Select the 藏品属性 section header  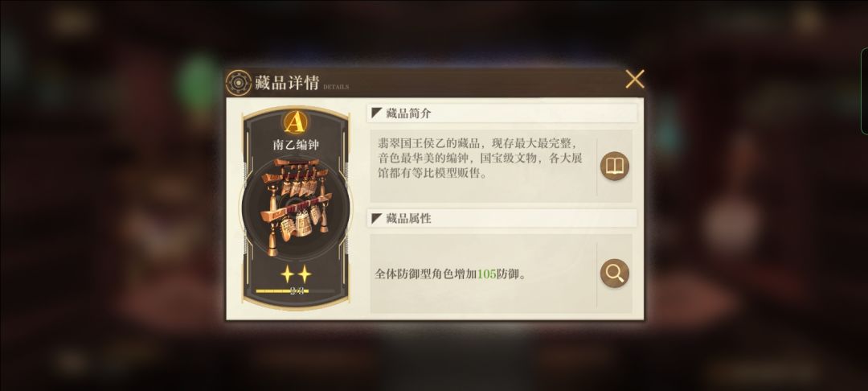click(502, 218)
